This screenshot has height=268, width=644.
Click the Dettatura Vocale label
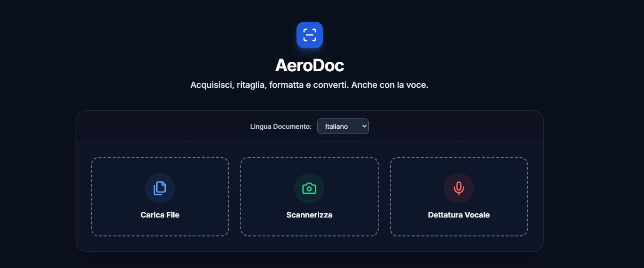[x=459, y=215]
